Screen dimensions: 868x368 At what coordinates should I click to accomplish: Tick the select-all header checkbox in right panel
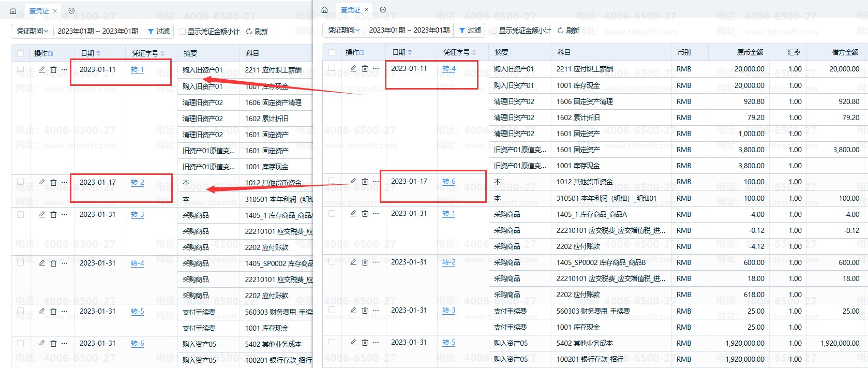point(332,52)
